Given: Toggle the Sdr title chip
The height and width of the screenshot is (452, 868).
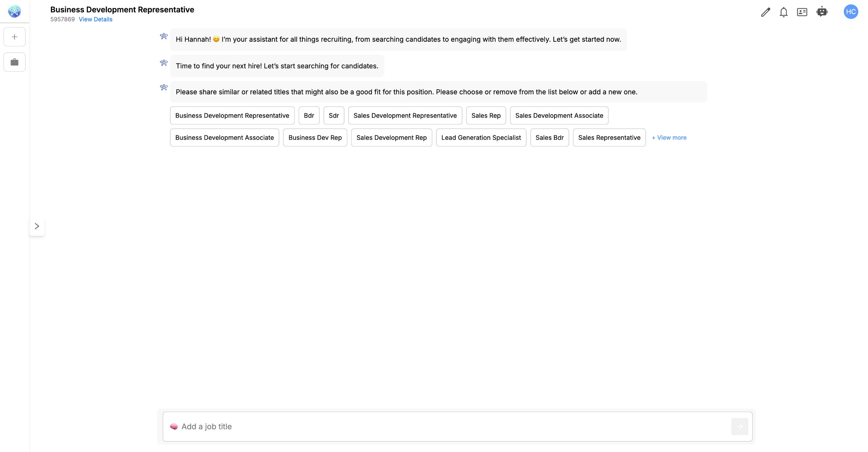Looking at the screenshot, I should point(334,115).
